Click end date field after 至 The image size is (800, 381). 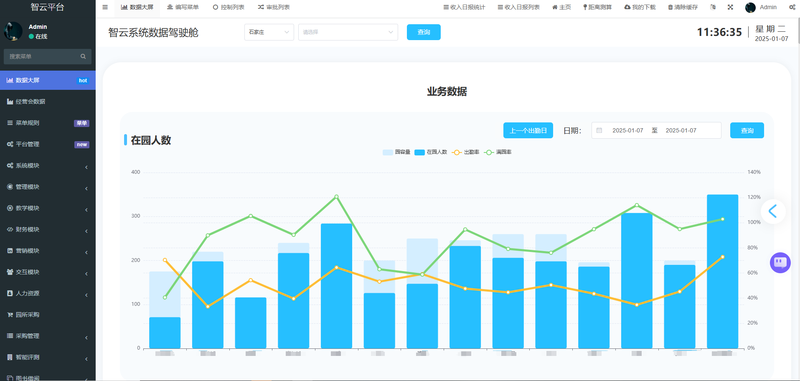(681, 131)
